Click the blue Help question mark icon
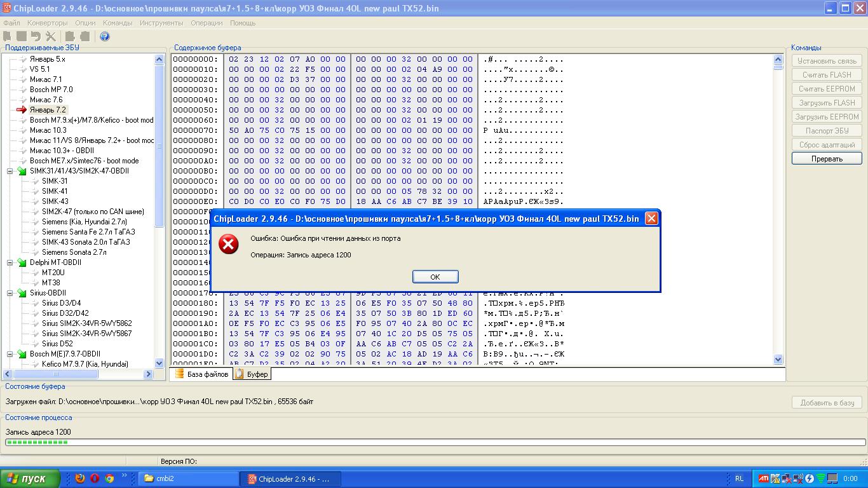This screenshot has width=868, height=488. click(x=105, y=36)
